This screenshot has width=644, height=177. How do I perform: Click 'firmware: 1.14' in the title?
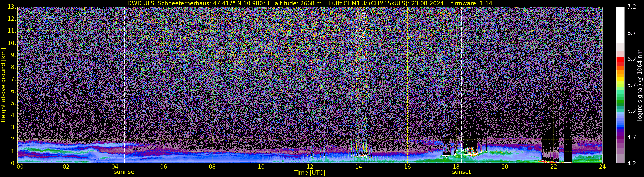coord(472,3)
